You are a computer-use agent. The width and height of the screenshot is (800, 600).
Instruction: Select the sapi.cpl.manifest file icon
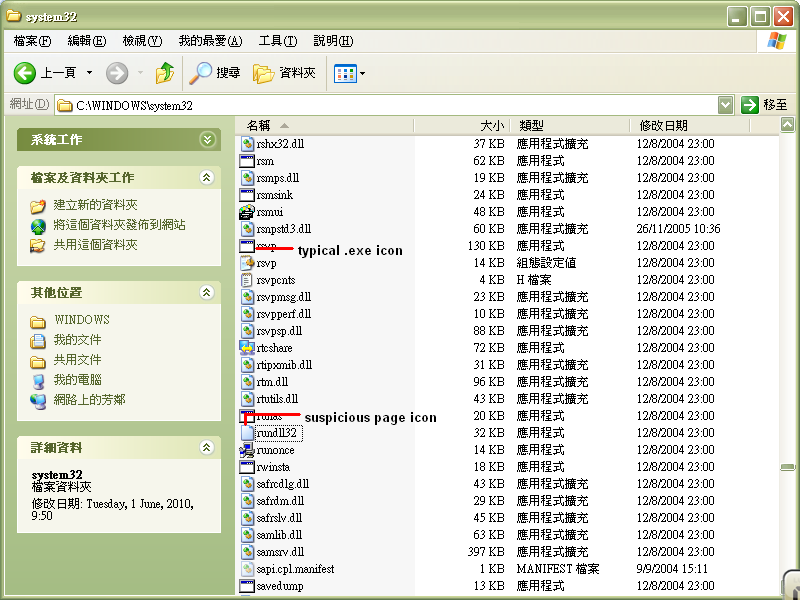(247, 569)
